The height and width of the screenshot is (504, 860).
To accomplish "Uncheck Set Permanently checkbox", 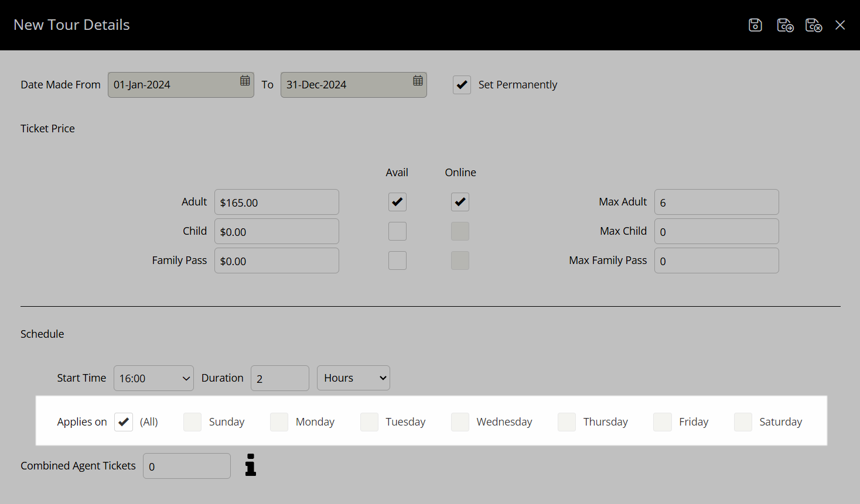I will tap(462, 85).
